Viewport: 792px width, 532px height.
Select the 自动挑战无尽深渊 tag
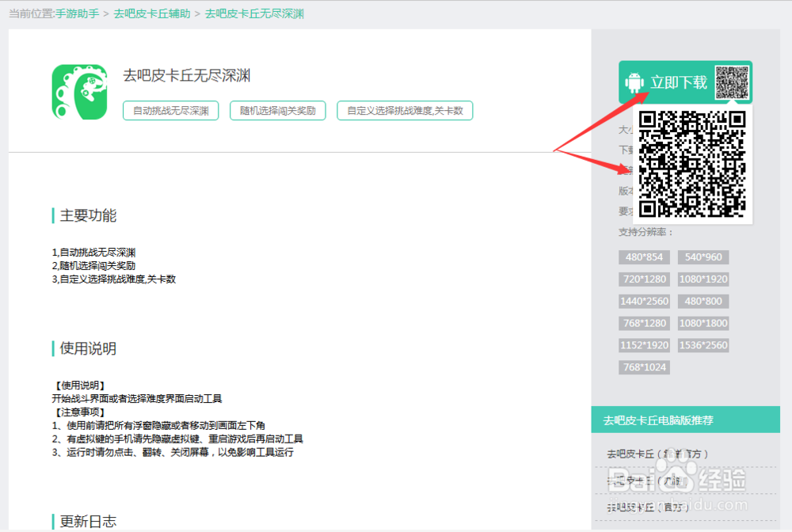(x=171, y=111)
